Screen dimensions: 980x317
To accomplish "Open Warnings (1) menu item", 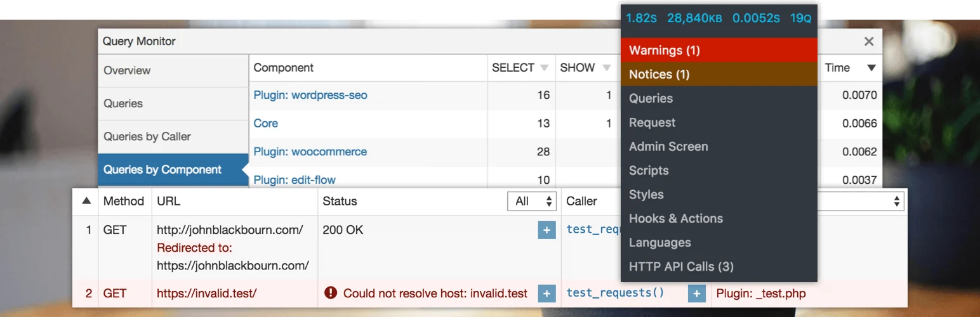I will tap(718, 50).
